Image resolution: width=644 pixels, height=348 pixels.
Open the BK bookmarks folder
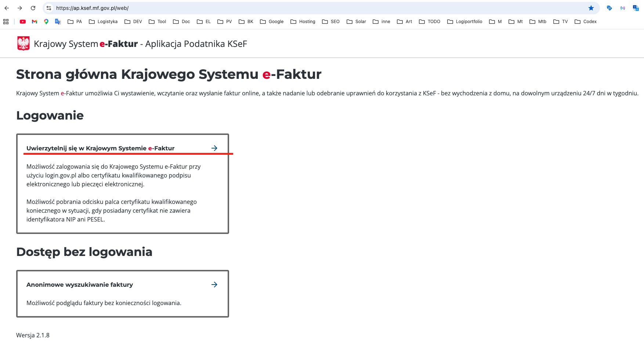click(x=246, y=22)
